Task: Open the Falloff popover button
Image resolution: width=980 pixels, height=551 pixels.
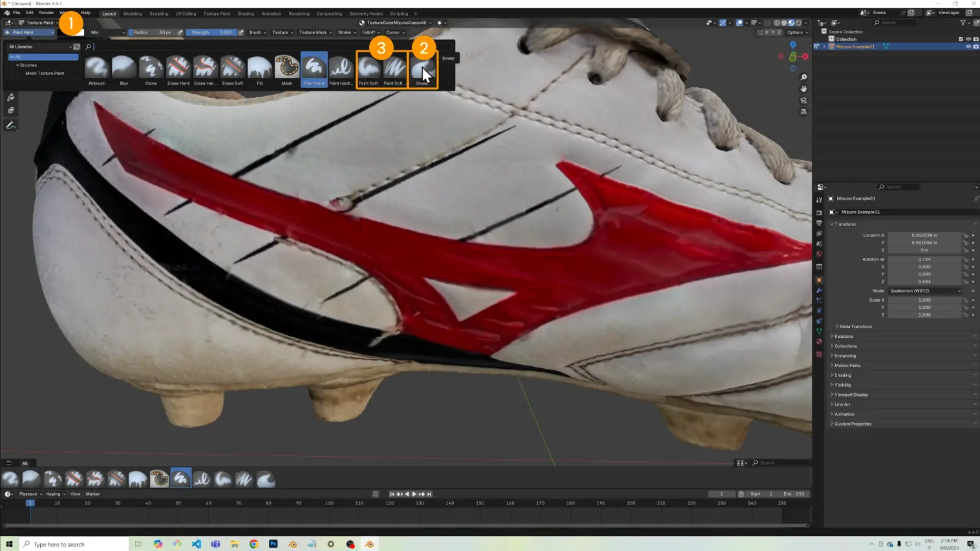Action: click(x=370, y=32)
